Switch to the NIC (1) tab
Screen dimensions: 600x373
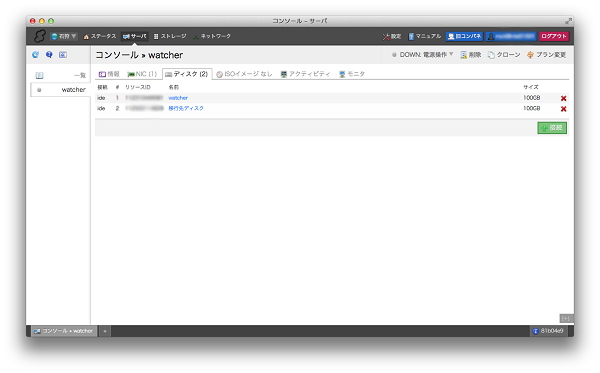[x=142, y=74]
